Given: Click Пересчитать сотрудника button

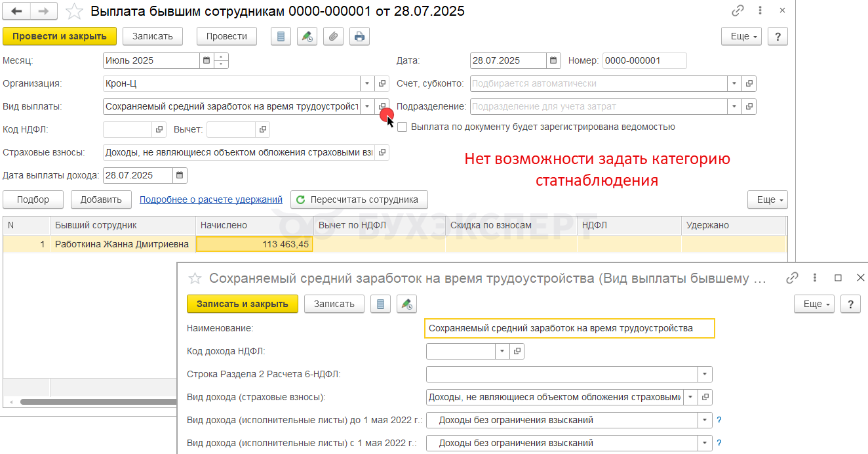Looking at the screenshot, I should [359, 199].
